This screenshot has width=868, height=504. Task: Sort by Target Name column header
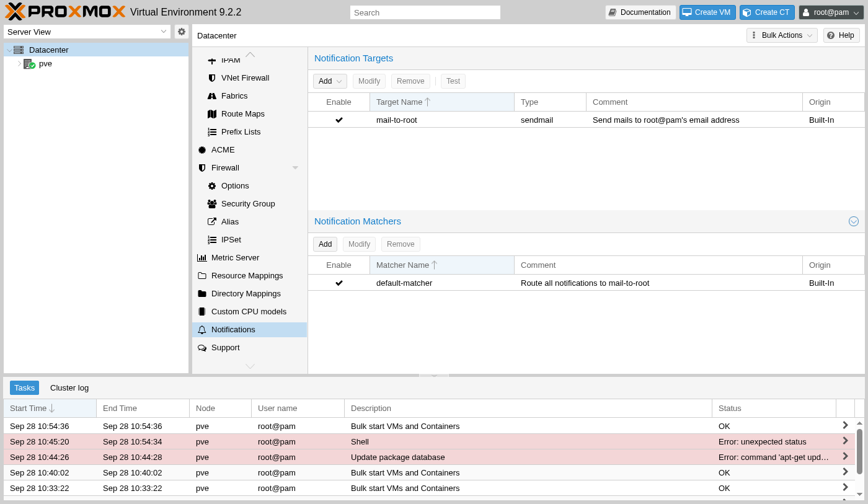441,102
